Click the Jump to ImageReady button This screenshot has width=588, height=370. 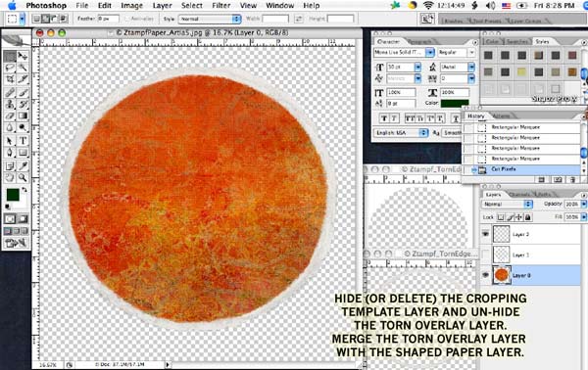click(x=16, y=243)
